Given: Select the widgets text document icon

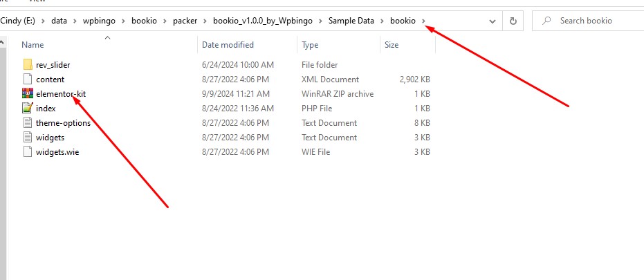Looking at the screenshot, I should coord(28,137).
